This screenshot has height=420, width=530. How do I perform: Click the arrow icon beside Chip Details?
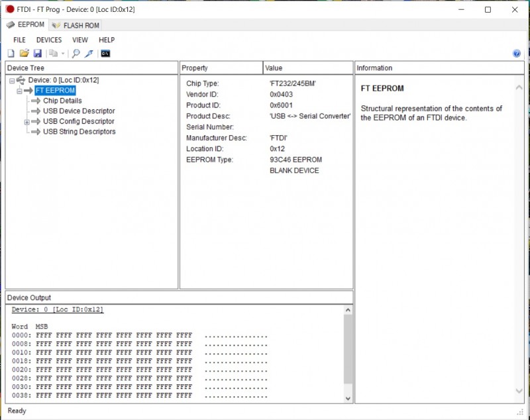tap(36, 101)
